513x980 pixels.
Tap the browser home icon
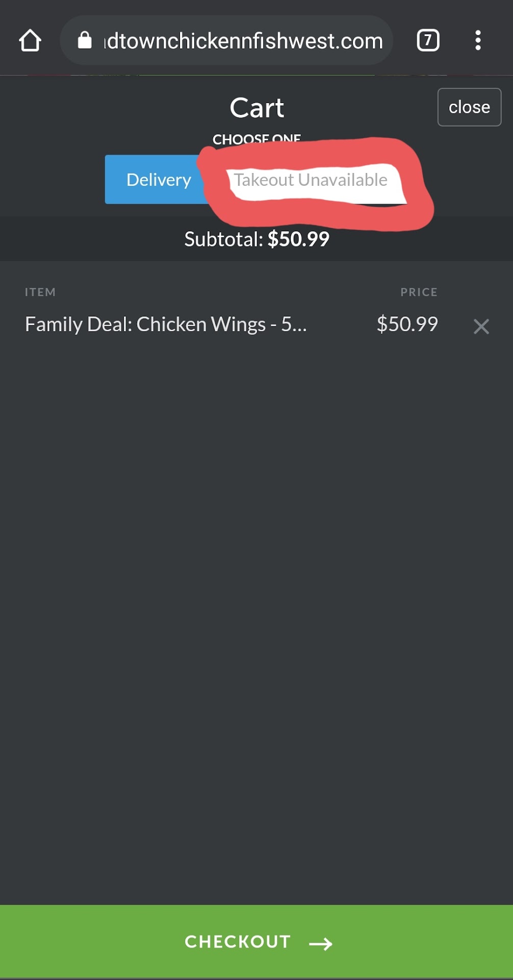pos(30,40)
